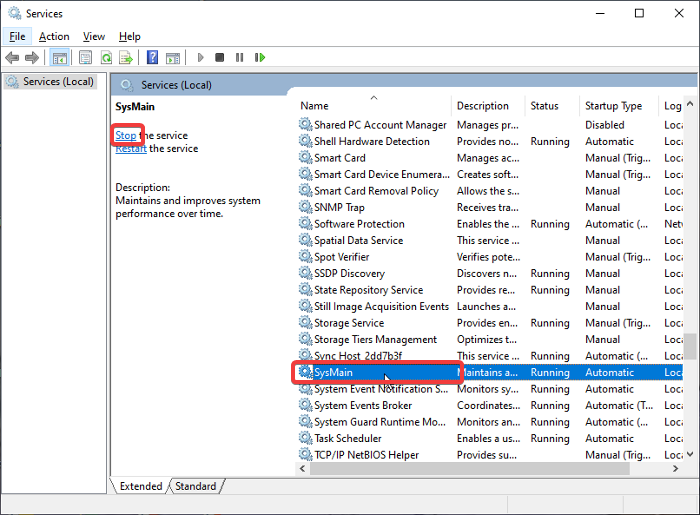The width and height of the screenshot is (700, 515).
Task: Click the Restart the service link
Action: [130, 148]
